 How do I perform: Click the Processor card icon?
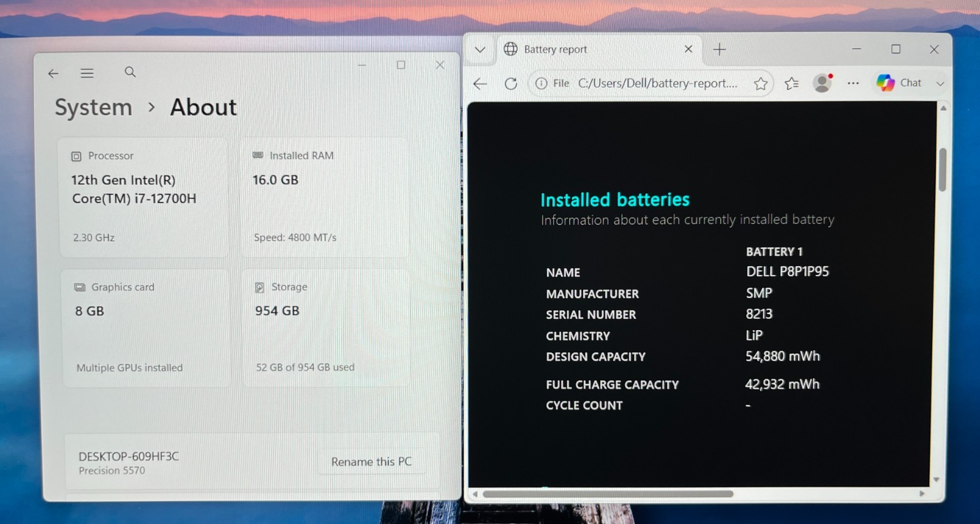(x=76, y=156)
